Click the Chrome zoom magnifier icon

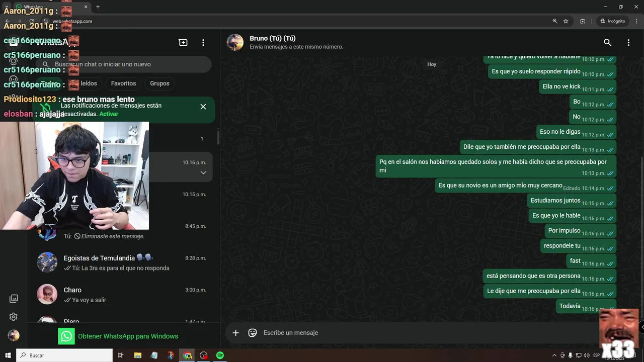555,21
